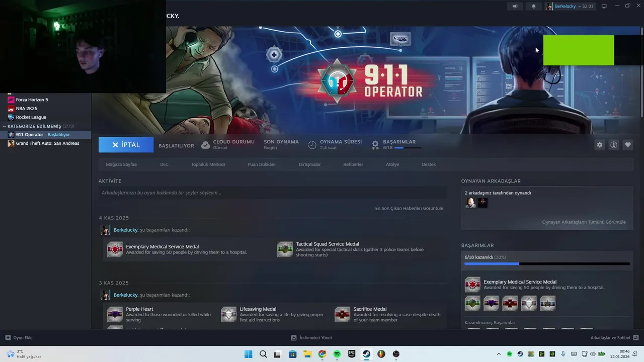Click wallet balance $2.01
The image size is (644, 362).
point(588,6)
